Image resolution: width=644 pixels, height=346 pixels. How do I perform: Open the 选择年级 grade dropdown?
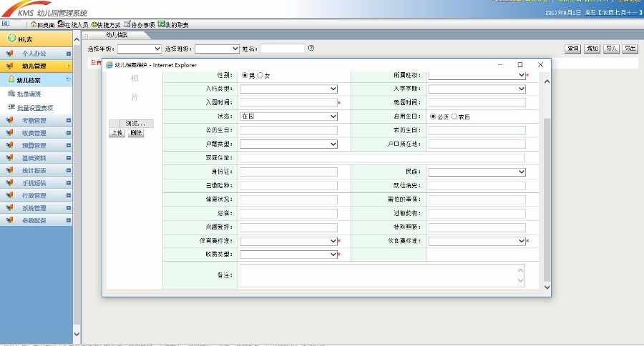140,49
